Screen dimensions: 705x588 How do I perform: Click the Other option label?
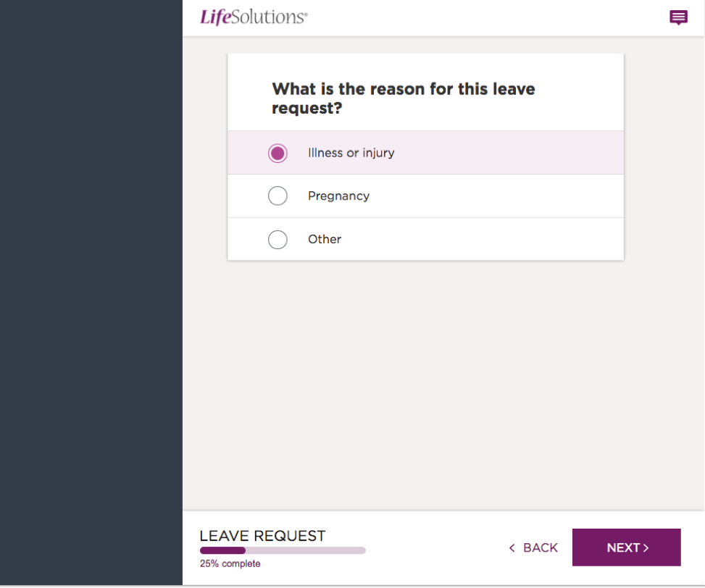click(324, 239)
